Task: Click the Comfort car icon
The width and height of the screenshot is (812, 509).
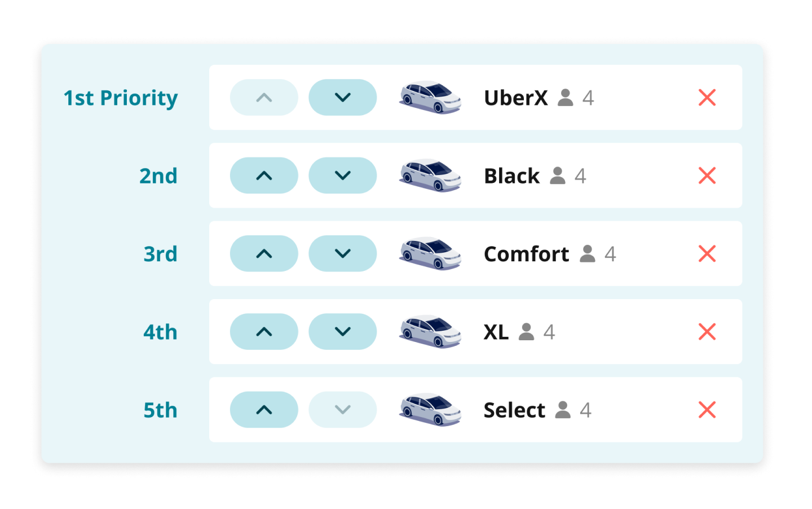Action: 430,254
